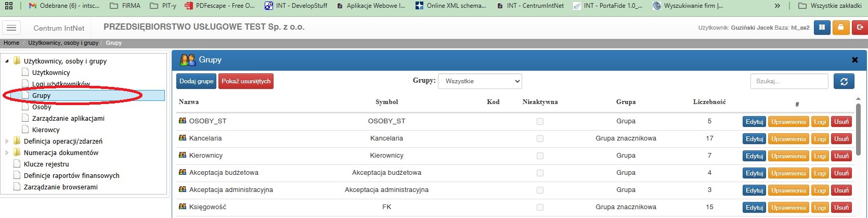Click the blue columns icon in header
Viewport: 868px width, 218px height.
click(822, 28)
